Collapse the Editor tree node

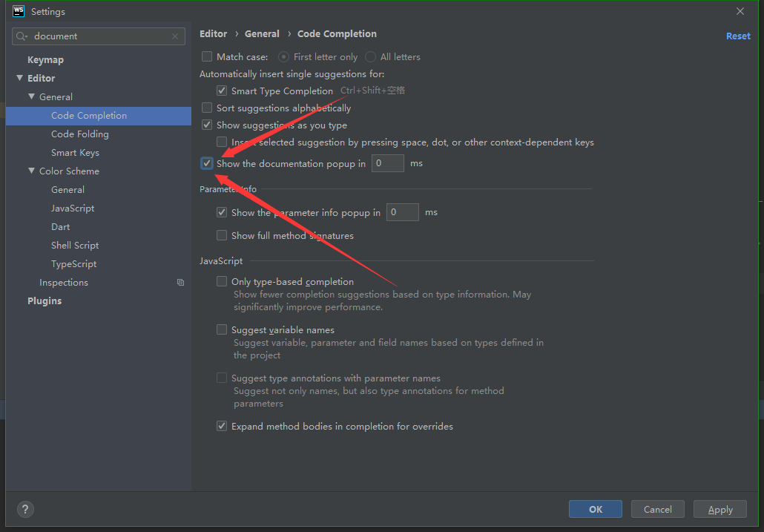[x=19, y=78]
